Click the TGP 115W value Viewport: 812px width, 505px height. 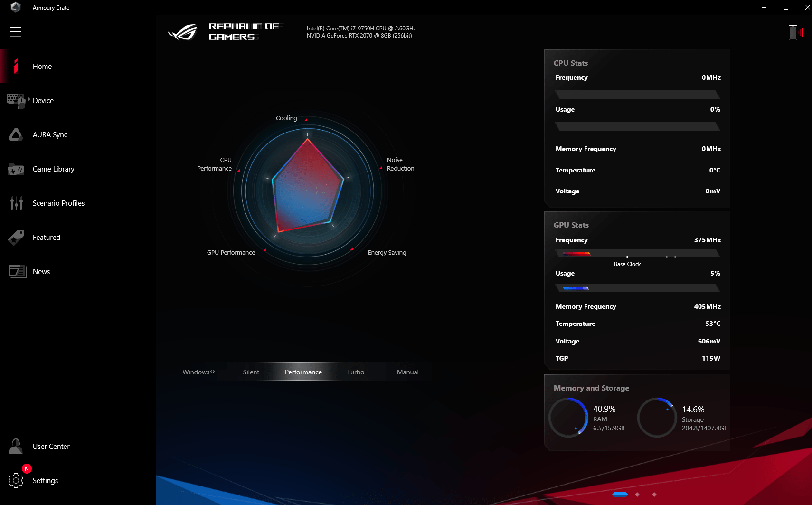coord(711,359)
